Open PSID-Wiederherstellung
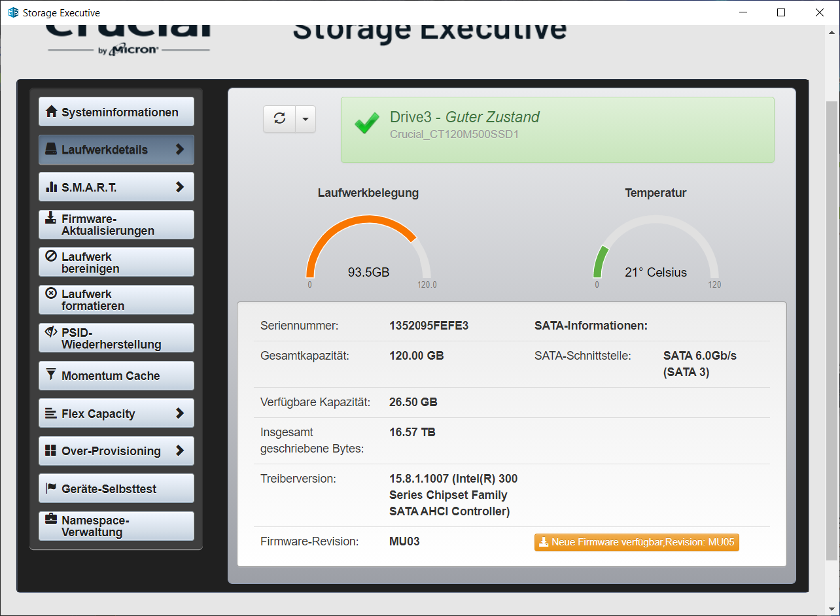Viewport: 840px width, 616px height. pyautogui.click(x=116, y=338)
